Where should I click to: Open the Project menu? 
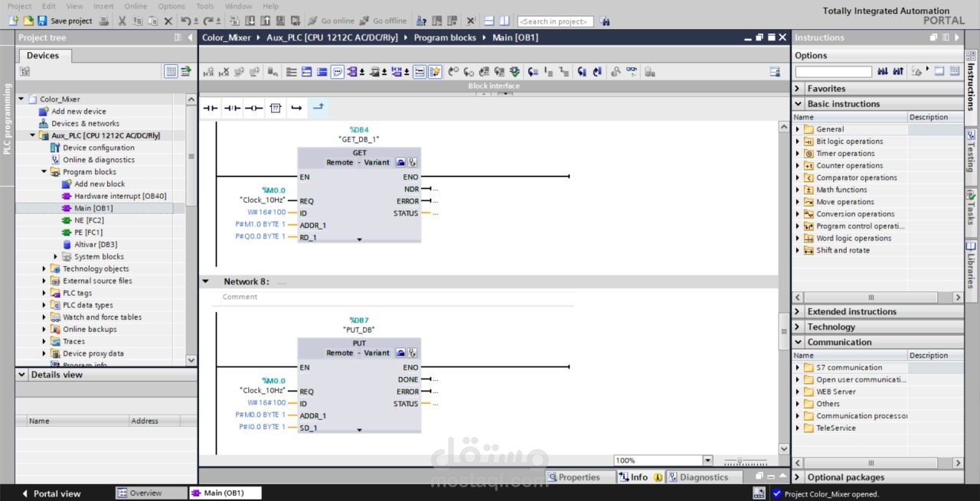tap(19, 6)
